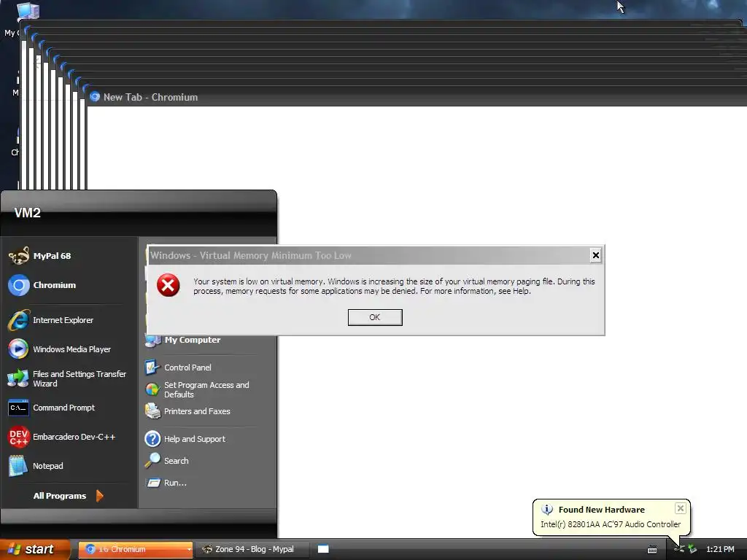This screenshot has height=560, width=747.
Task: Dismiss the Found New Hardware balloon
Action: (x=681, y=508)
